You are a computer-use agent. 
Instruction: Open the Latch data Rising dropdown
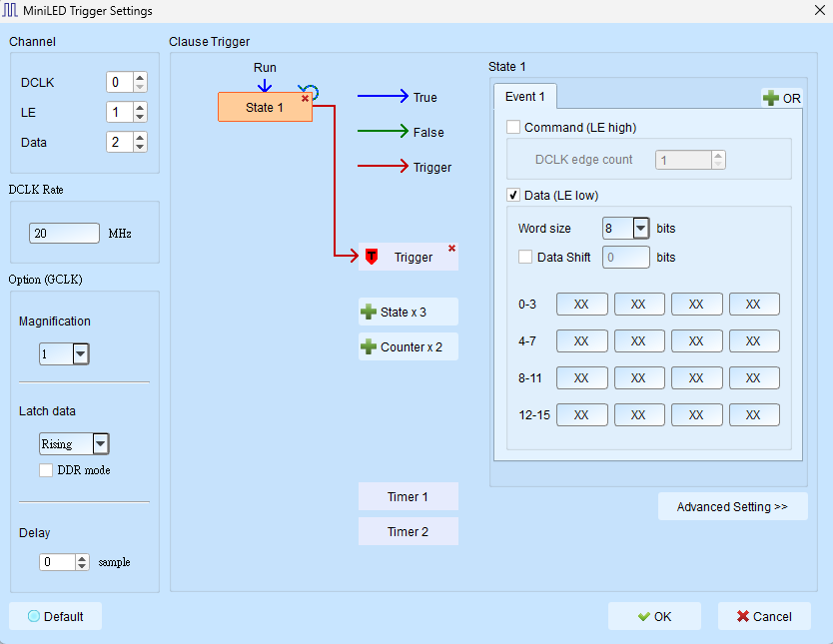[101, 444]
